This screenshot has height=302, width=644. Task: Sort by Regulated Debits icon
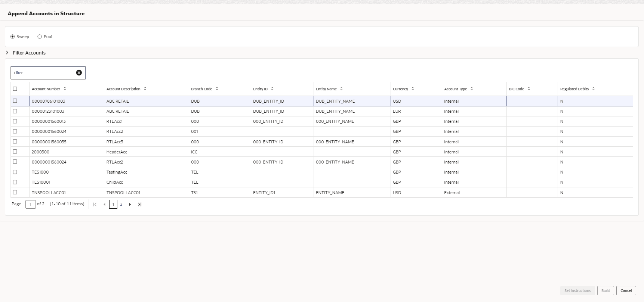click(x=594, y=89)
